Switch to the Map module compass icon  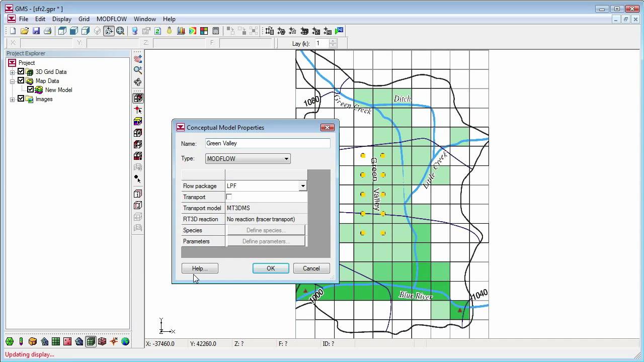pos(114,342)
